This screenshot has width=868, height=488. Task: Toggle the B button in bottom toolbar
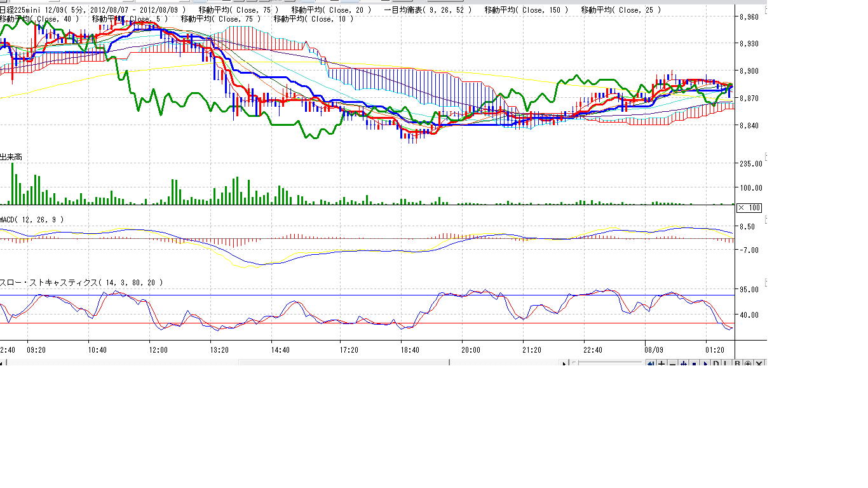point(737,363)
